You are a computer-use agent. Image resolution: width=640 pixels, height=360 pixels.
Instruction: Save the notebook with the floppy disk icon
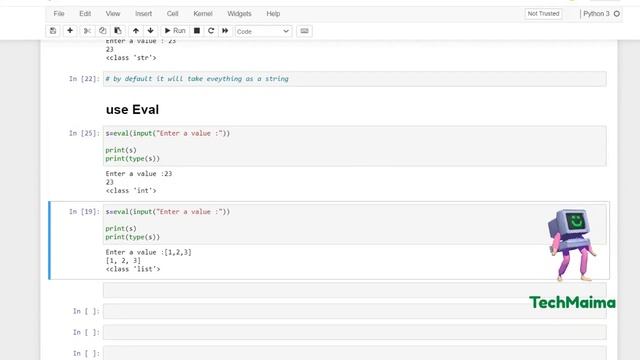(53, 31)
